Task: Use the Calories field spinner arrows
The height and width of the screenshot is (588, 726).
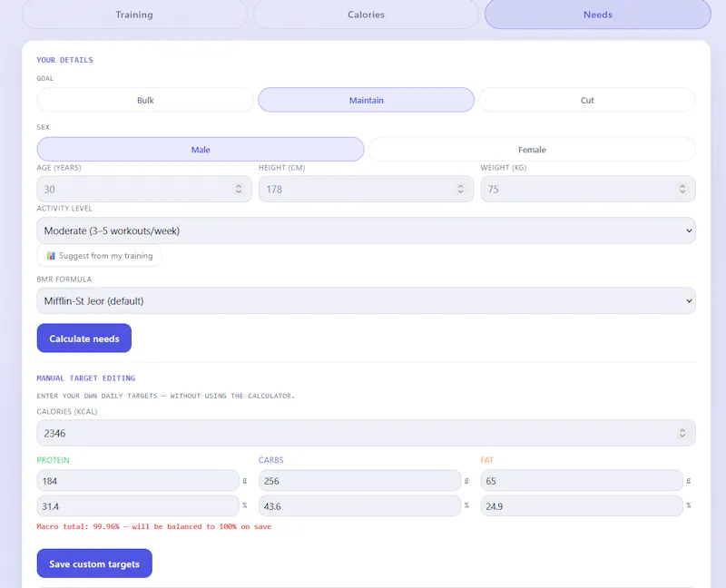Action: [682, 433]
